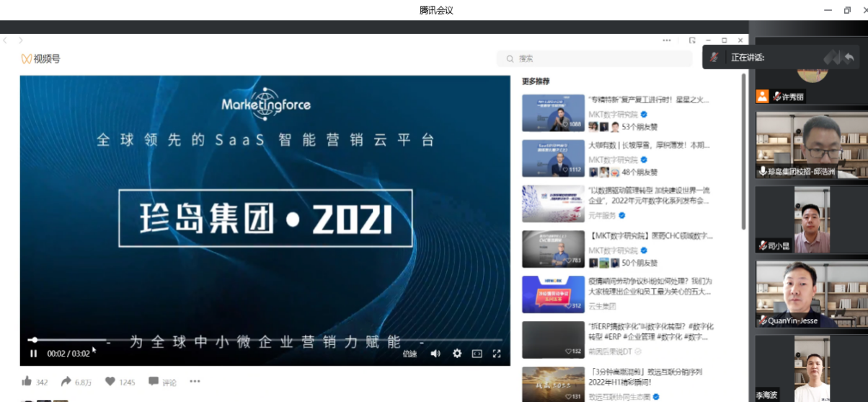Click the reply arrow icon in the speaking bar
The width and height of the screenshot is (868, 402).
[850, 57]
